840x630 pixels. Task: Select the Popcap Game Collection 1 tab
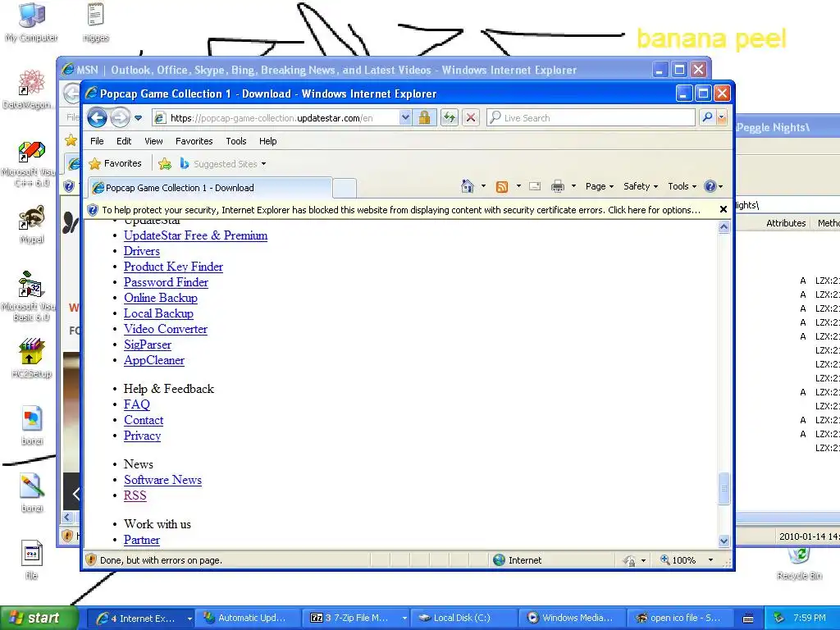(209, 188)
